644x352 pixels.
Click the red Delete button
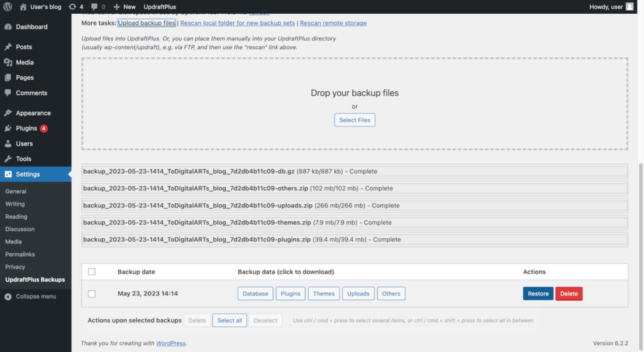tap(569, 294)
